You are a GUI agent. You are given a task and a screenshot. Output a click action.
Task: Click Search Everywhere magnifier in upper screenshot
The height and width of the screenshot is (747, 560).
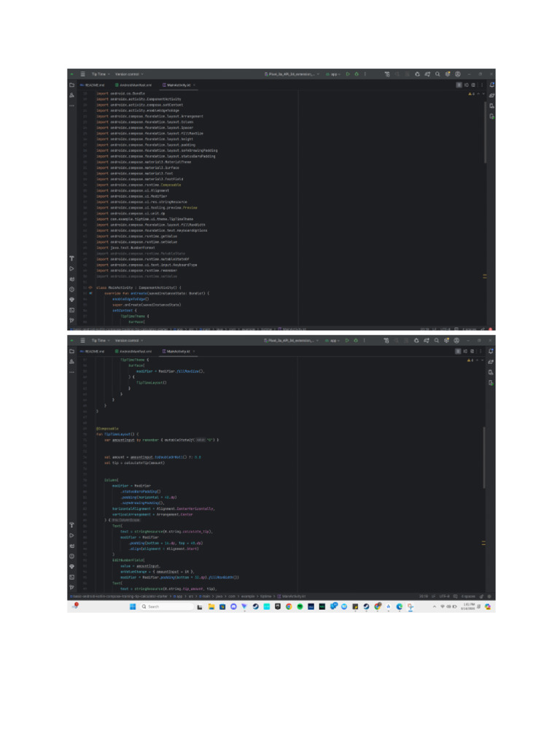tap(437, 74)
